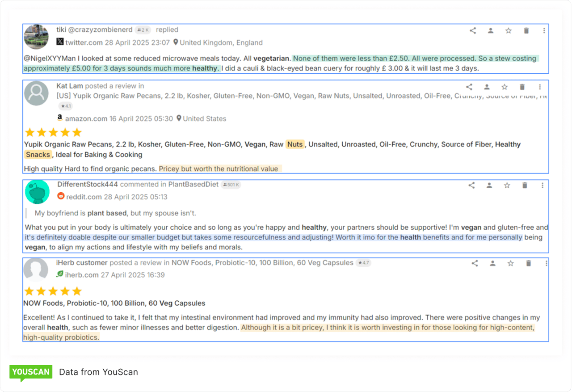Open kebab menu on Kat Lam's review
Image resolution: width=572 pixels, height=392 pixels.
pos(540,87)
